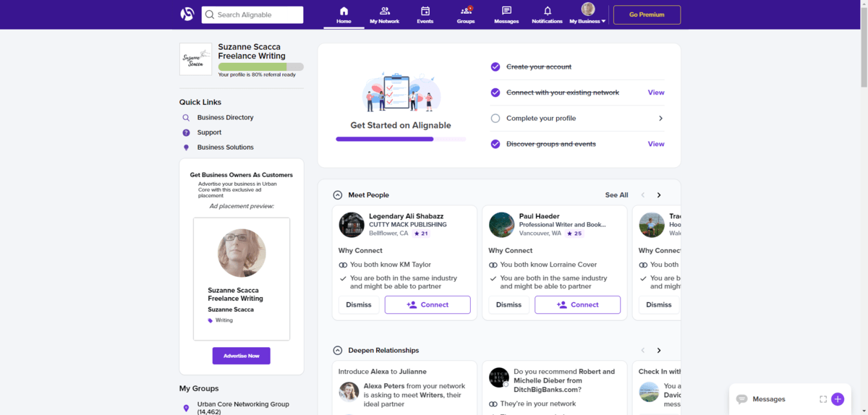Click the Urban Core Networking Group pin icon

(x=186, y=408)
